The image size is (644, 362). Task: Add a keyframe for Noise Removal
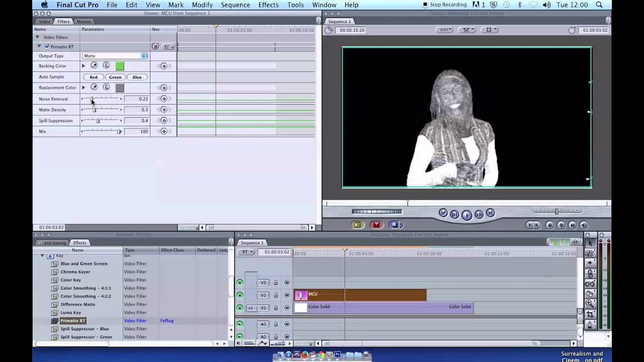click(164, 99)
